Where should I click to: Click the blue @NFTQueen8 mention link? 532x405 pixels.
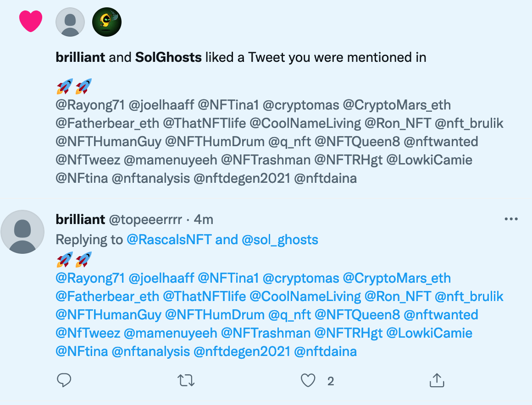pos(357,315)
